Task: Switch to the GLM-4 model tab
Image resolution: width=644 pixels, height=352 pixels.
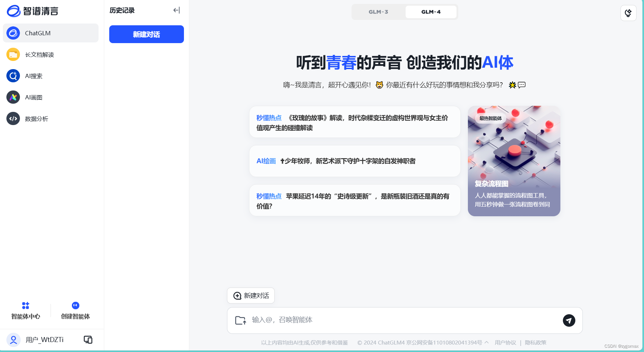Action: pyautogui.click(x=431, y=12)
